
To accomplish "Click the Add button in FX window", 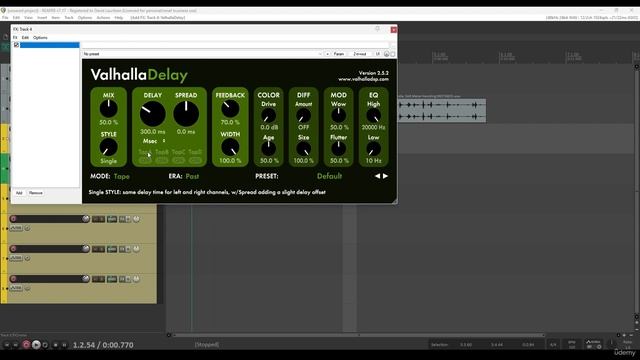I will (x=19, y=193).
